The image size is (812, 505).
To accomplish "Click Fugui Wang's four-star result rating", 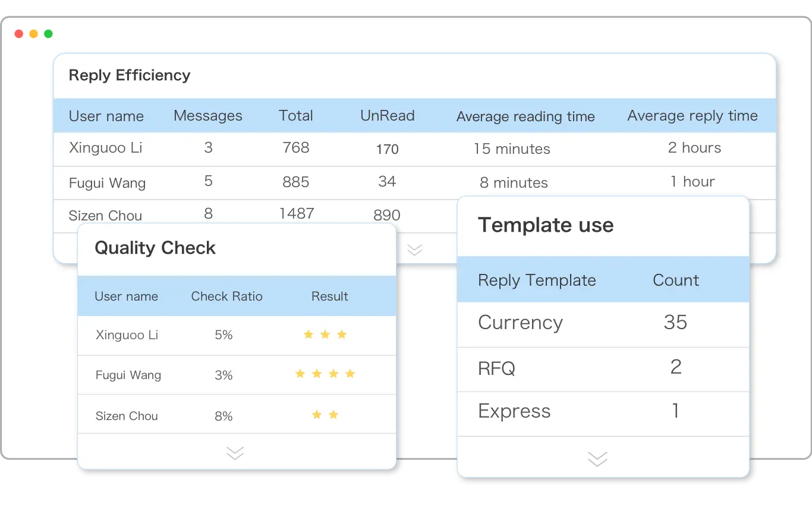I will (325, 374).
